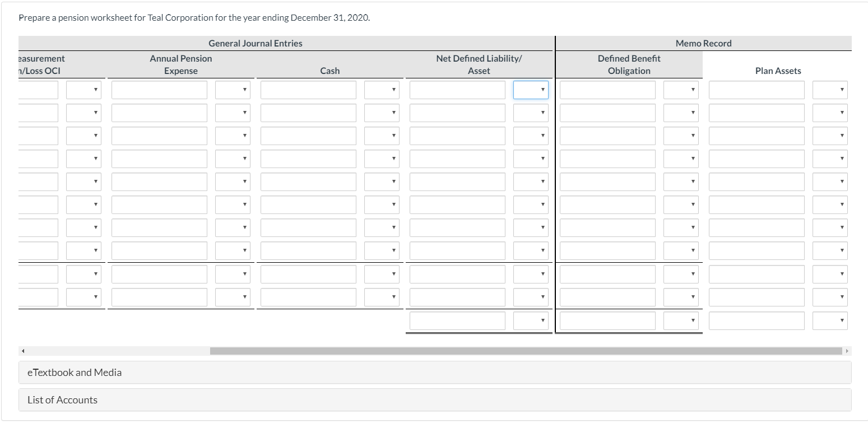Image resolution: width=868 pixels, height=423 pixels.
Task: Click the first Cash amount field
Action: (308, 90)
